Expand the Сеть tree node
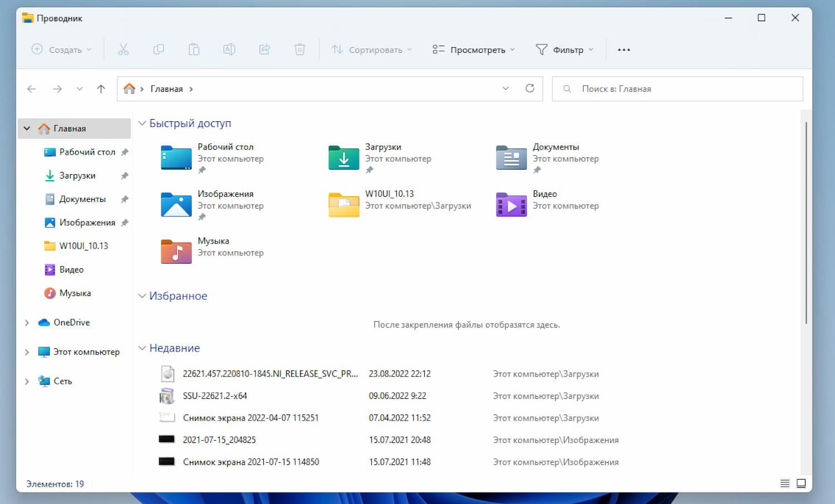The width and height of the screenshot is (835, 504). pos(27,382)
